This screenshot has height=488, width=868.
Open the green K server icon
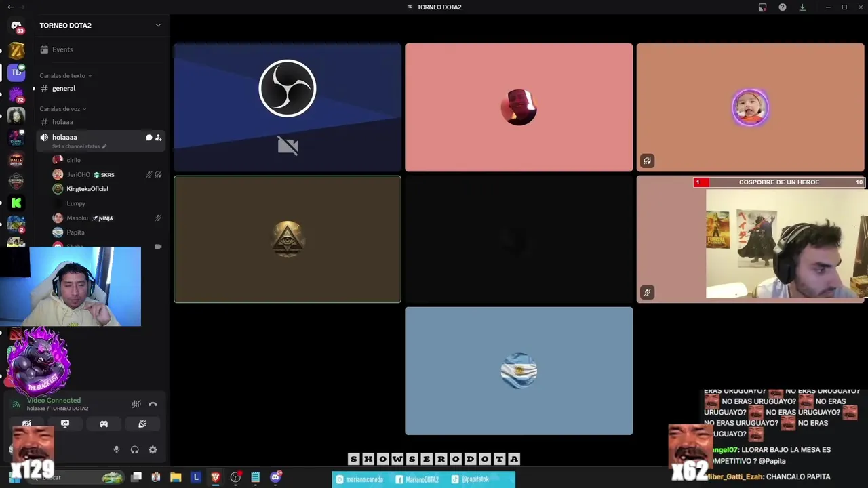pyautogui.click(x=16, y=203)
